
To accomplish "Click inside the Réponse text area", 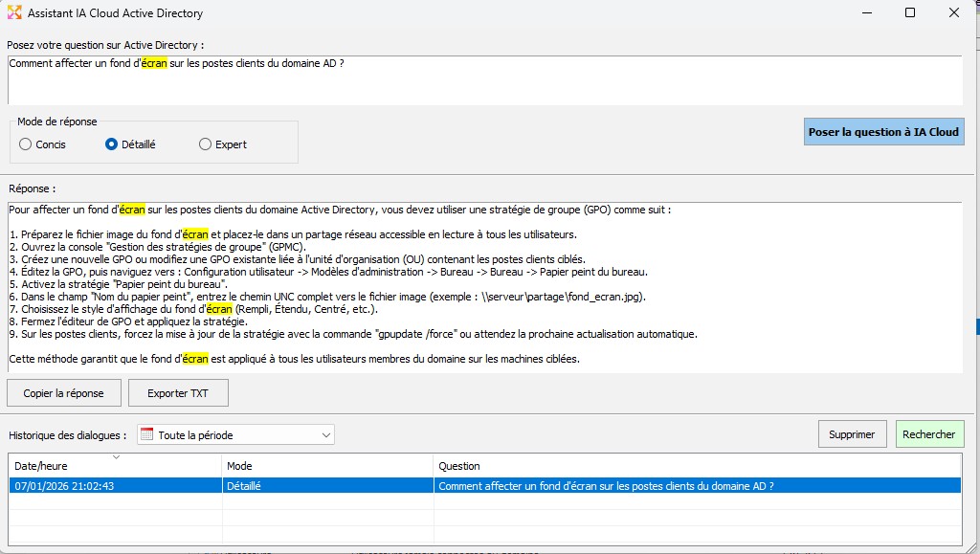I will pos(484,287).
